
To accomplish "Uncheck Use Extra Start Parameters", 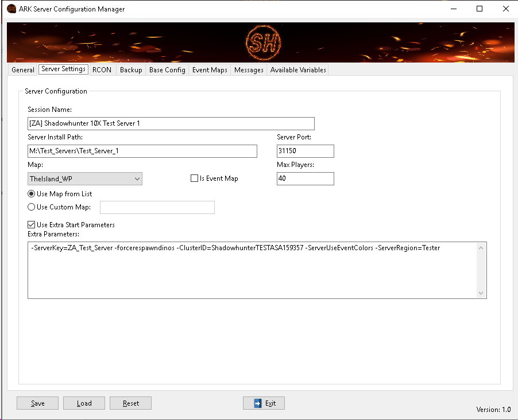I will [x=31, y=225].
